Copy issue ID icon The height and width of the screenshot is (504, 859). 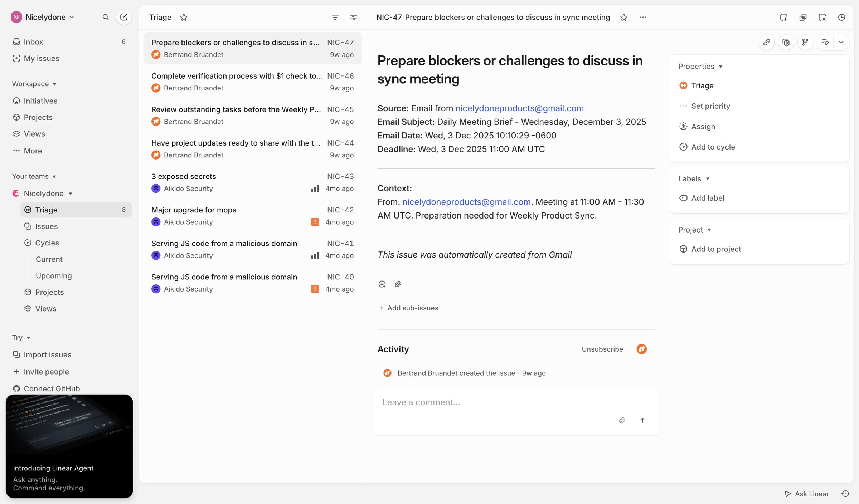(x=786, y=42)
